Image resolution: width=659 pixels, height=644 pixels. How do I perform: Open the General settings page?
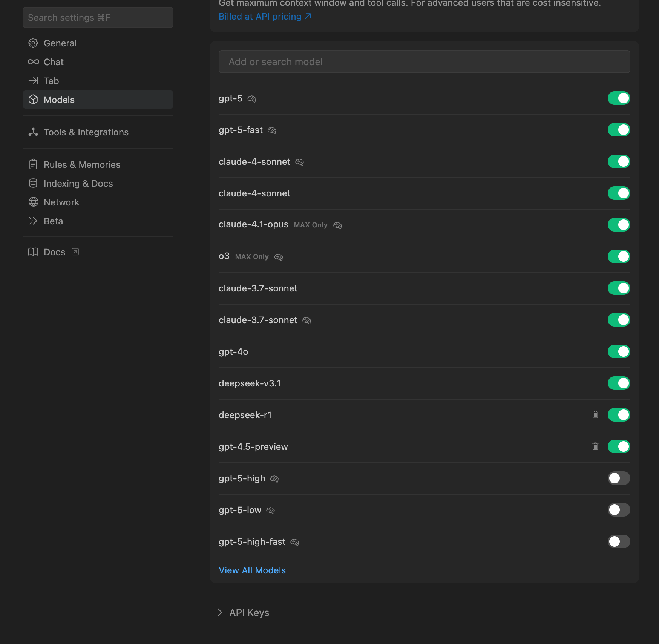[98, 43]
